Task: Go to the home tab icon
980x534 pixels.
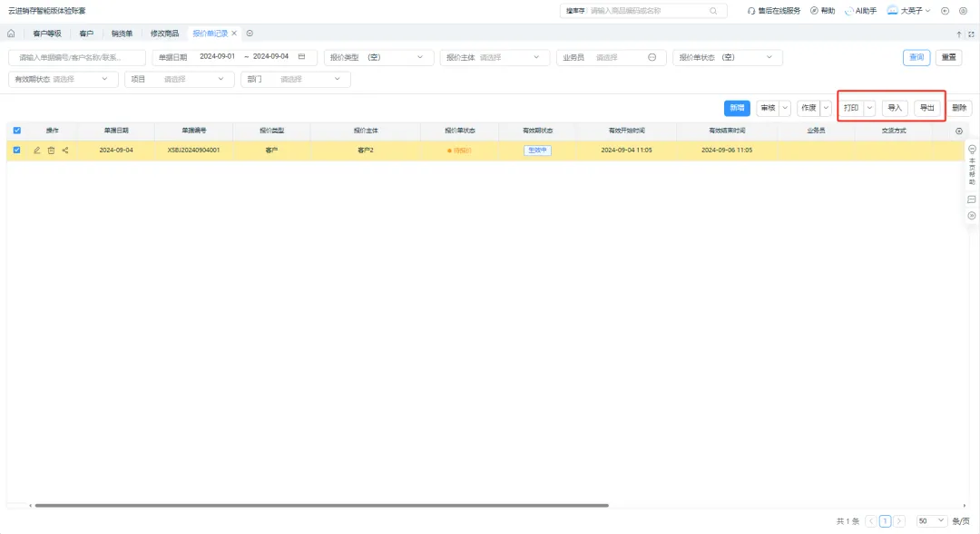Action: point(11,34)
